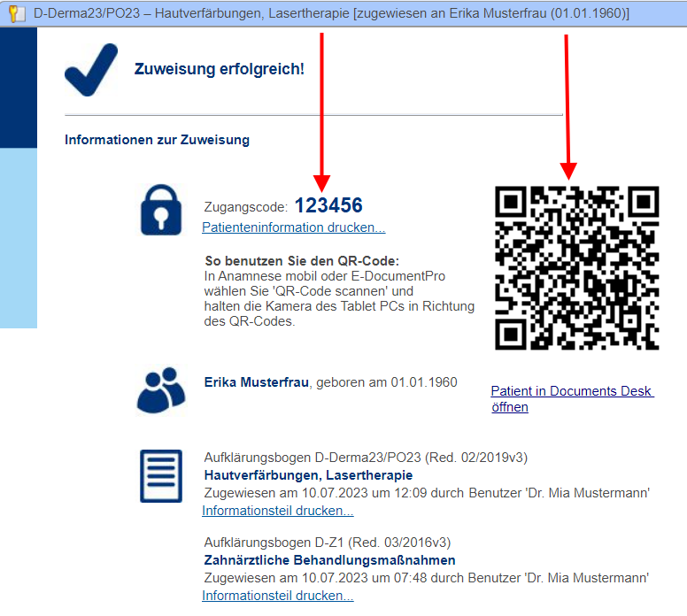Screen dimensions: 687x616
Task: Click the Zuweisung erfolgreich! heading
Action: (x=219, y=69)
